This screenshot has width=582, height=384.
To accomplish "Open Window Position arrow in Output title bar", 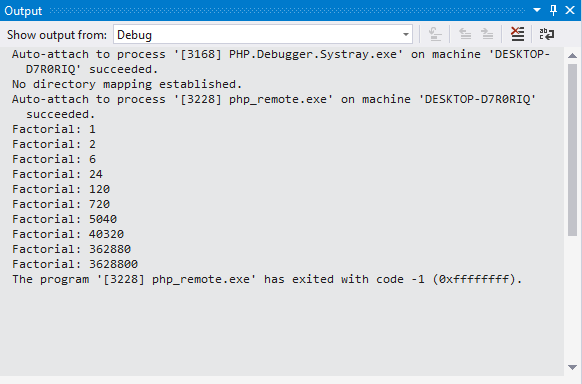I will pyautogui.click(x=537, y=10).
